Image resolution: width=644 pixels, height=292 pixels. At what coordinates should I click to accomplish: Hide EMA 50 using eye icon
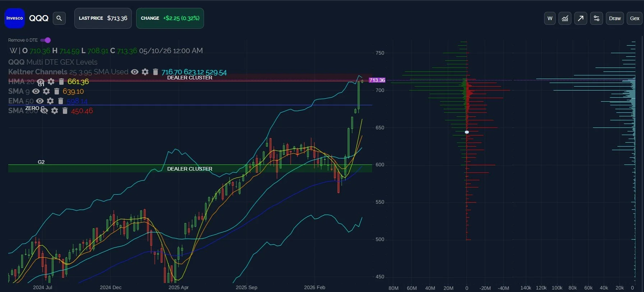point(40,101)
